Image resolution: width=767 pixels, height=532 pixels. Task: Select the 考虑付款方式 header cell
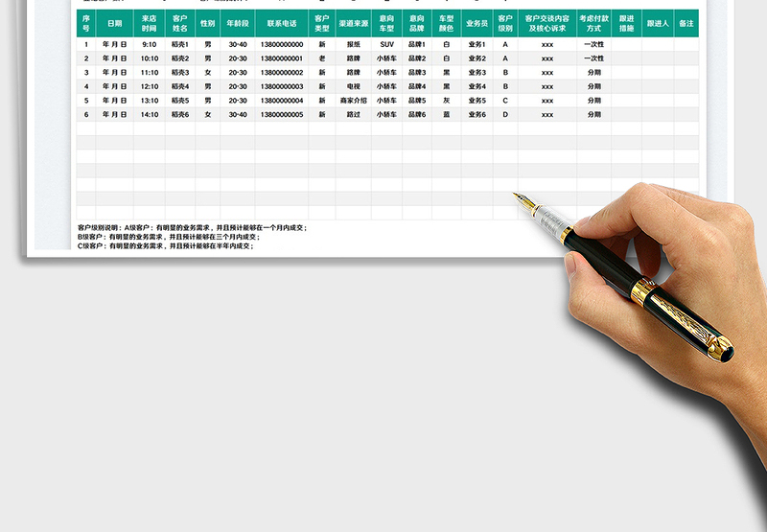click(x=593, y=23)
